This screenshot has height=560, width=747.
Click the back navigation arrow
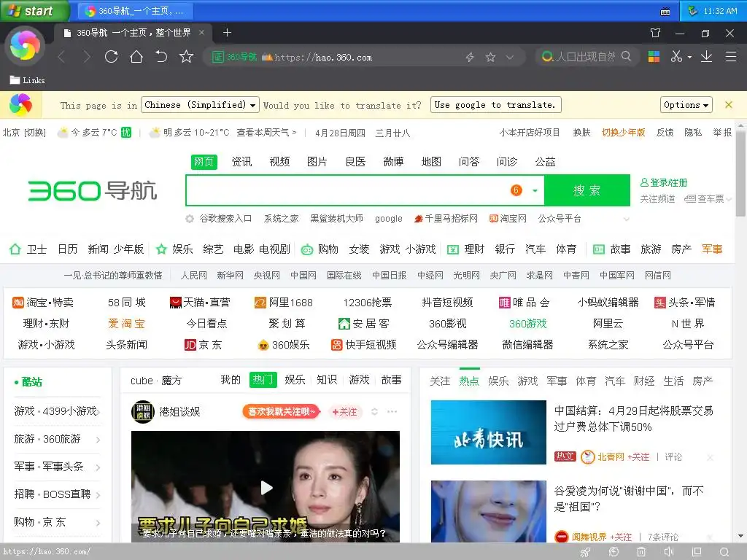click(61, 57)
